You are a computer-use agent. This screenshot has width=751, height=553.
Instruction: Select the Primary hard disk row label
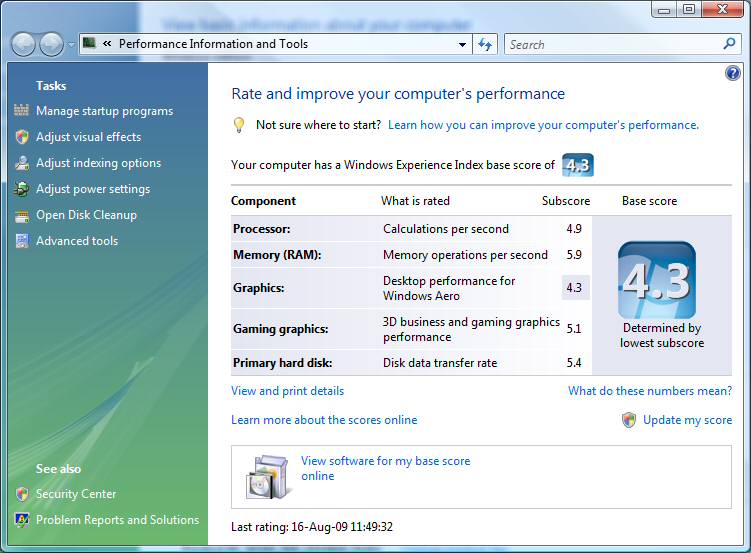[x=283, y=363]
